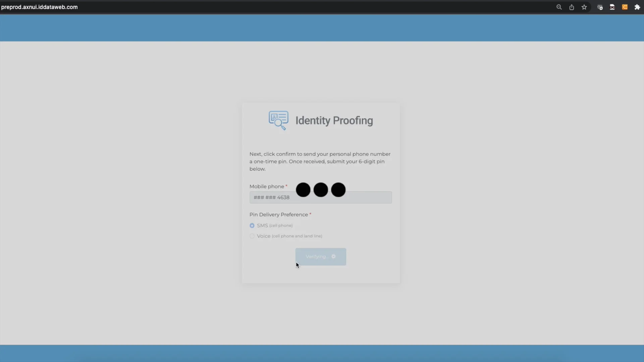Click the Verifying... button
The image size is (644, 362).
pos(320,256)
